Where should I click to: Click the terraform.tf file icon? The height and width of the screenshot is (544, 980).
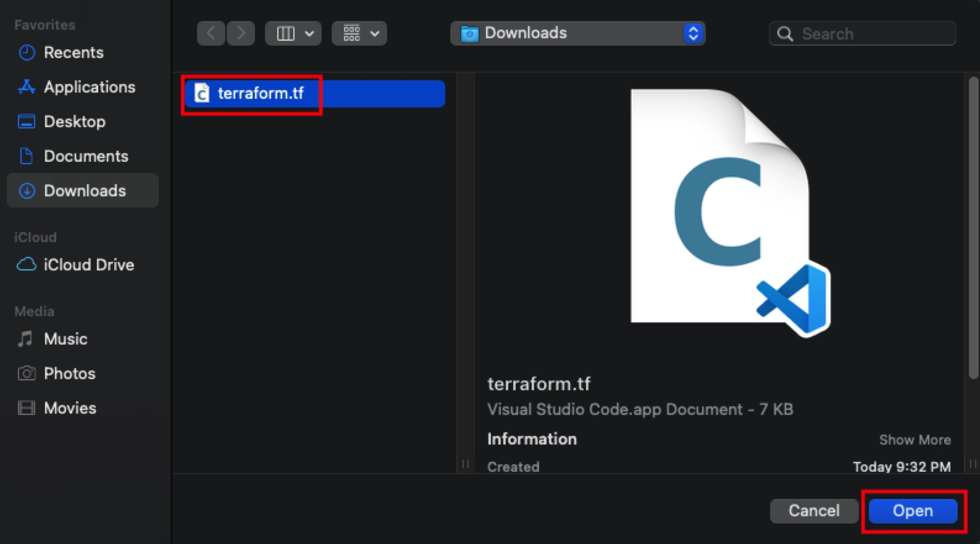point(201,94)
